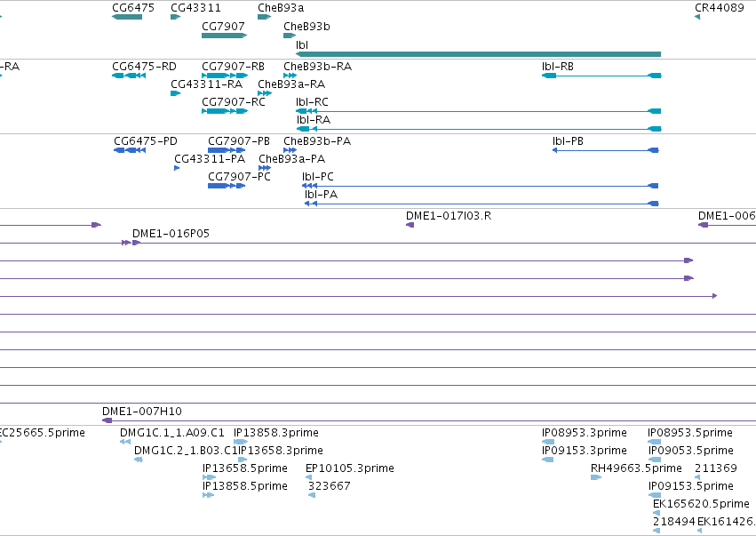Click the DMG1C.2_1.B03.C1 EST arrow
This screenshot has width=756, height=536.
[139, 460]
